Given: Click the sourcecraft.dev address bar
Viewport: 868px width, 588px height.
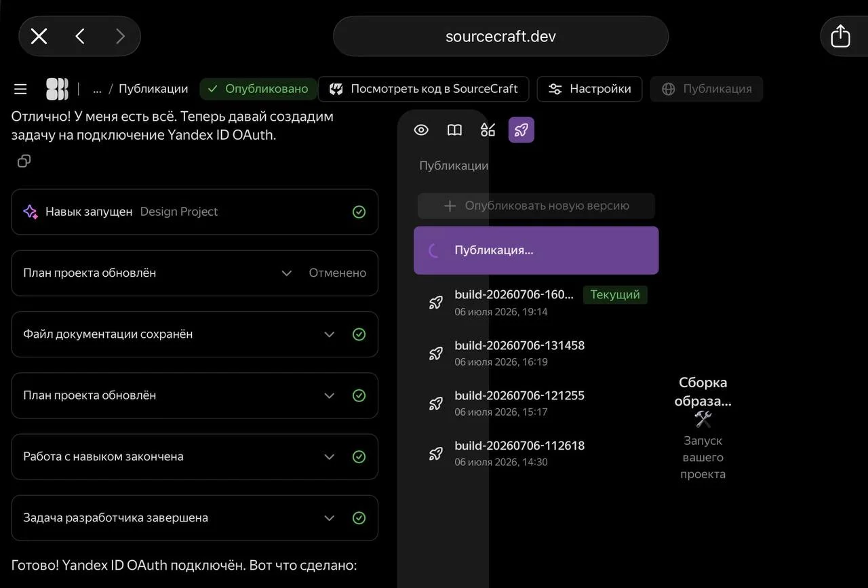Looking at the screenshot, I should tap(500, 36).
